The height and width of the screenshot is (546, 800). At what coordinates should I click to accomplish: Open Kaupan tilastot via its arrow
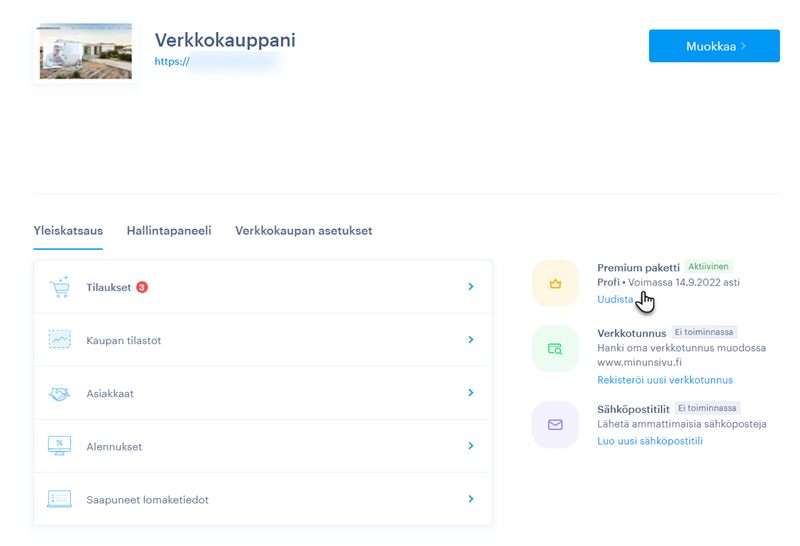[470, 340]
